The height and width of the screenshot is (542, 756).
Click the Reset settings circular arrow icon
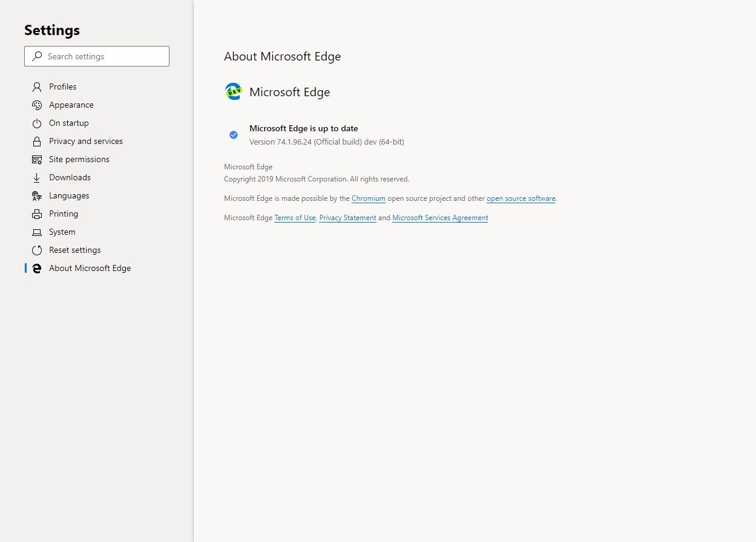pyautogui.click(x=37, y=250)
